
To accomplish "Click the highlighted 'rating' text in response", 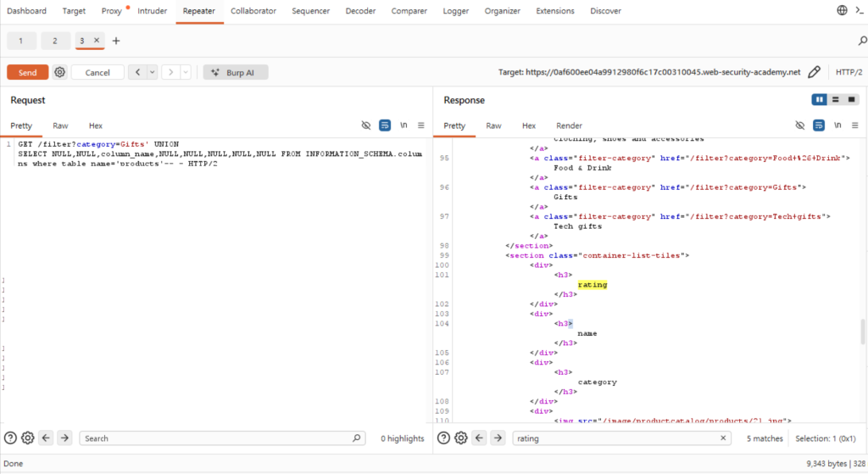I will pyautogui.click(x=593, y=285).
